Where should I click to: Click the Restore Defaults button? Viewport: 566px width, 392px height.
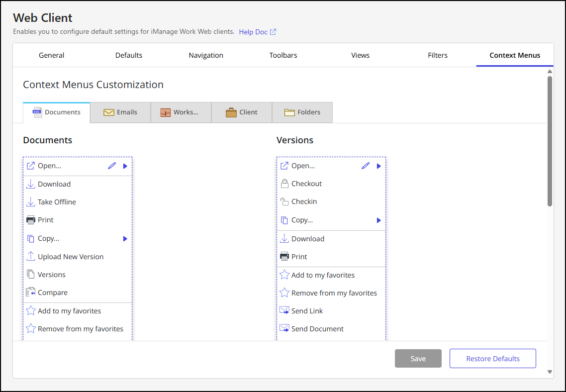[492, 358]
